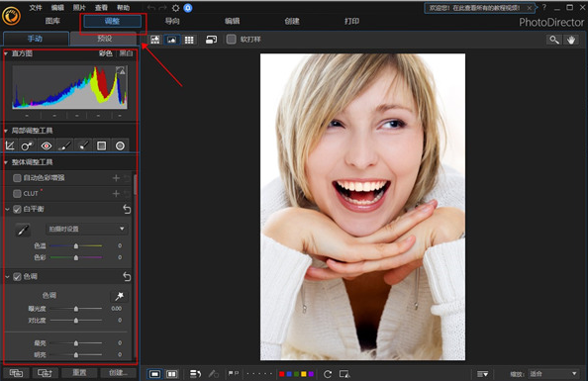The width and height of the screenshot is (588, 381).
Task: Switch to the 创建 create module
Action: [292, 21]
